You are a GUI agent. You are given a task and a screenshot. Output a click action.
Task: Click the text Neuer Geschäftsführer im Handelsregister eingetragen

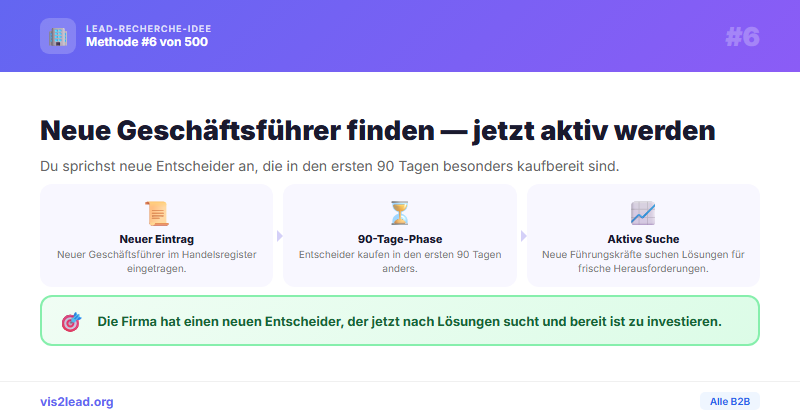[157, 261]
